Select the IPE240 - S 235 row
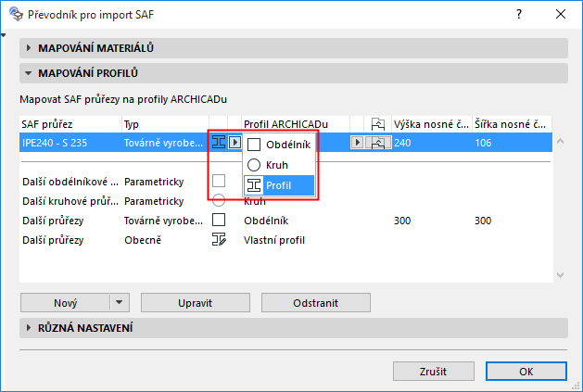The image size is (583, 392). 285,143
